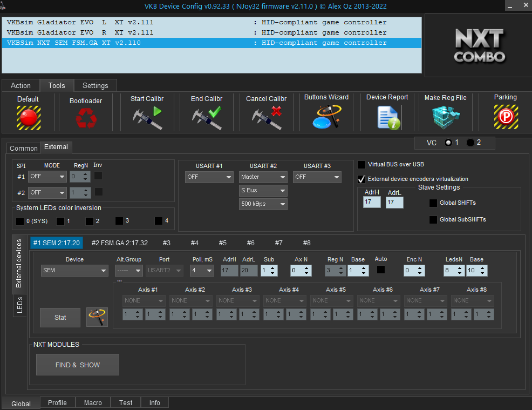Open the Poll, mS dropdown
Viewport: 532px width, 410px height.
coord(202,271)
